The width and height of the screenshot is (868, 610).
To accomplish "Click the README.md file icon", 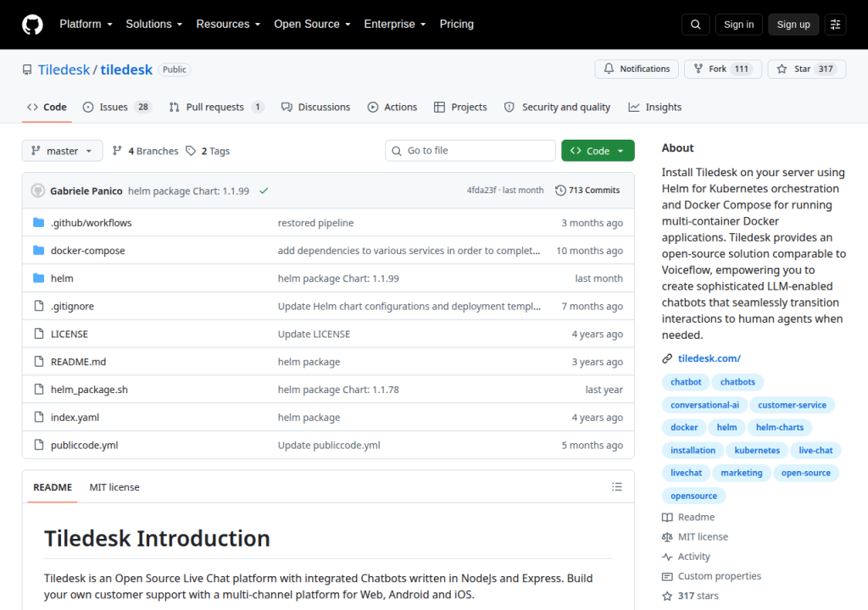I will pos(39,362).
